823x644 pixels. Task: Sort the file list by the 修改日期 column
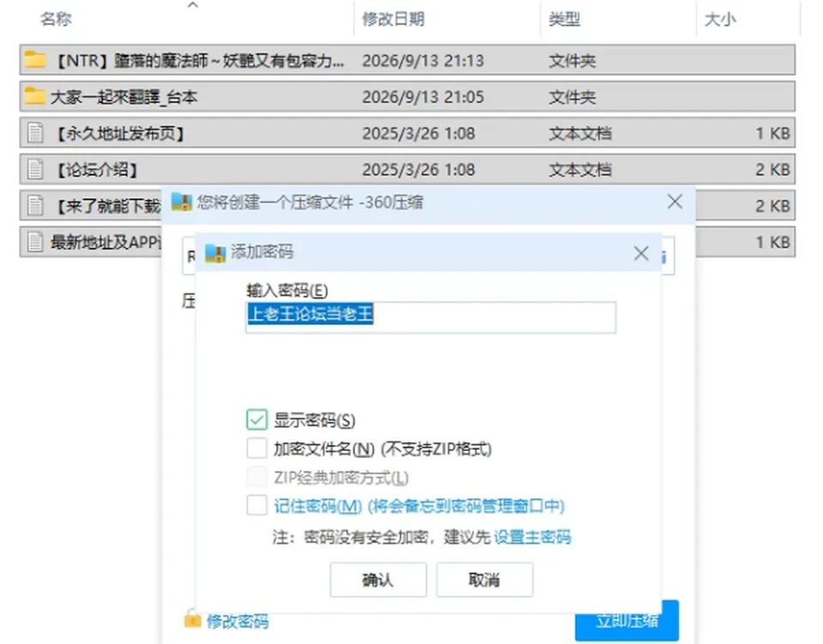point(393,20)
